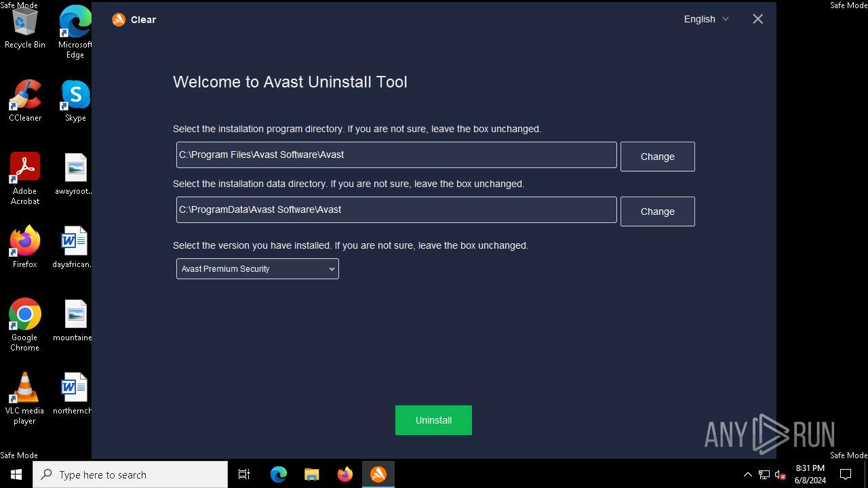Select Firefox desktop shortcut
Viewport: 868px width, 488px height.
tap(25, 247)
